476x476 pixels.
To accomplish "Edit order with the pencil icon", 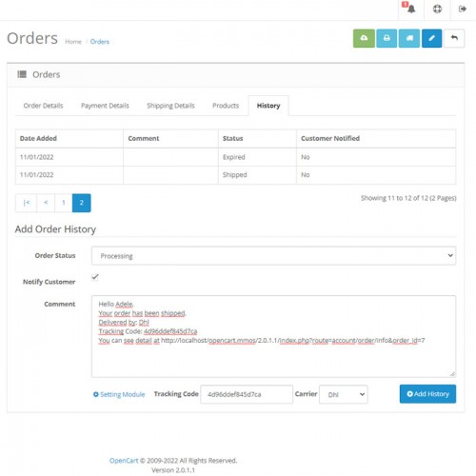I will 431,38.
